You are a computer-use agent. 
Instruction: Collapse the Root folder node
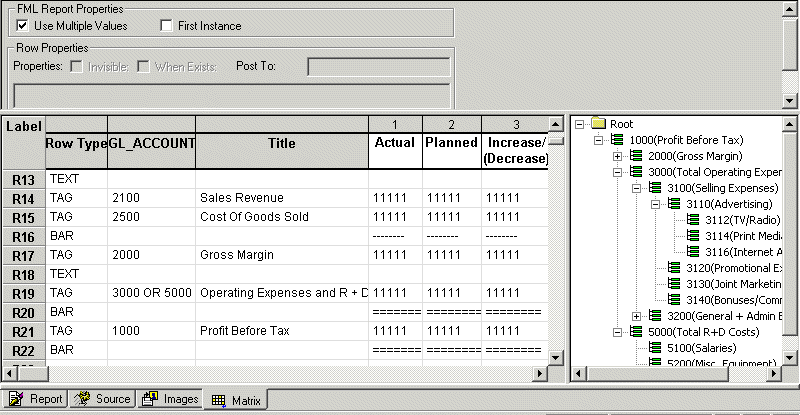tap(579, 124)
